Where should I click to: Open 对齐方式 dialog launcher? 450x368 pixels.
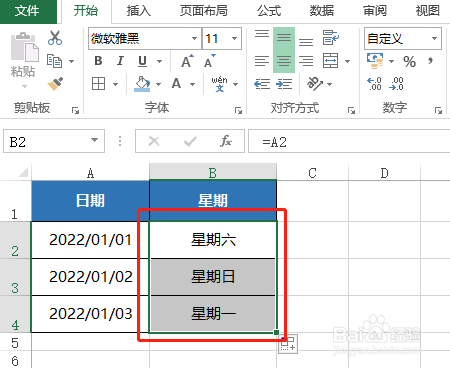(x=351, y=110)
